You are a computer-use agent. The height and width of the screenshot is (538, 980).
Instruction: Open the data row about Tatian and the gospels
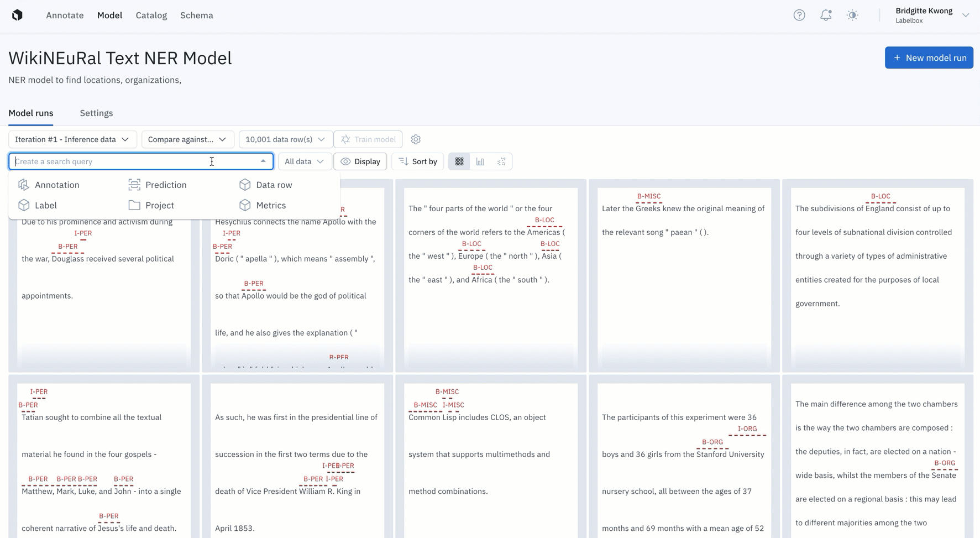(x=104, y=457)
